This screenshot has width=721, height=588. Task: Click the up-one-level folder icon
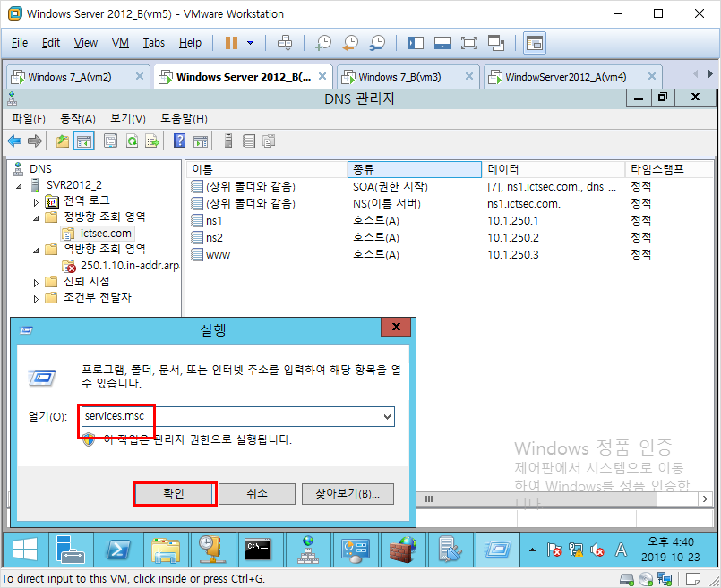click(63, 141)
